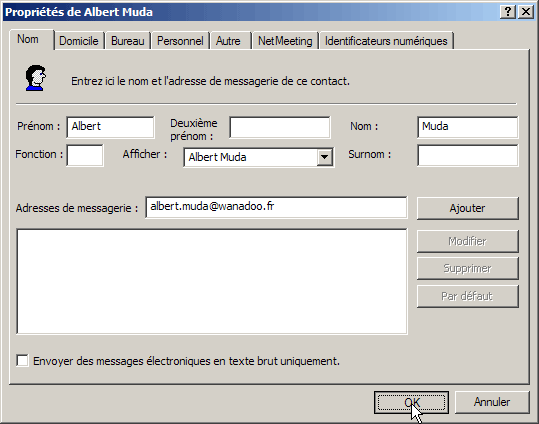
Task: Confirm with the OK button
Action: 411,402
